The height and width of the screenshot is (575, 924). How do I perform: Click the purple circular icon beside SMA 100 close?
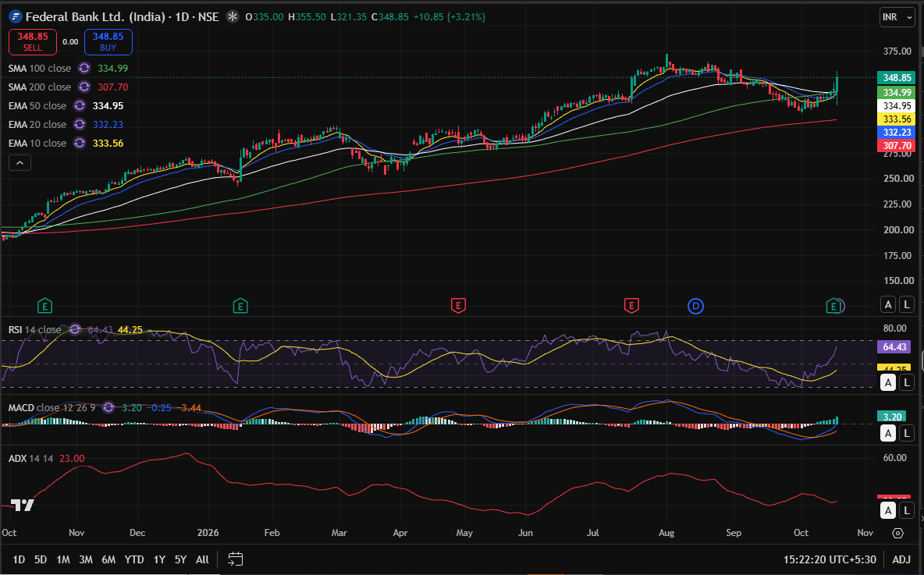pos(84,69)
